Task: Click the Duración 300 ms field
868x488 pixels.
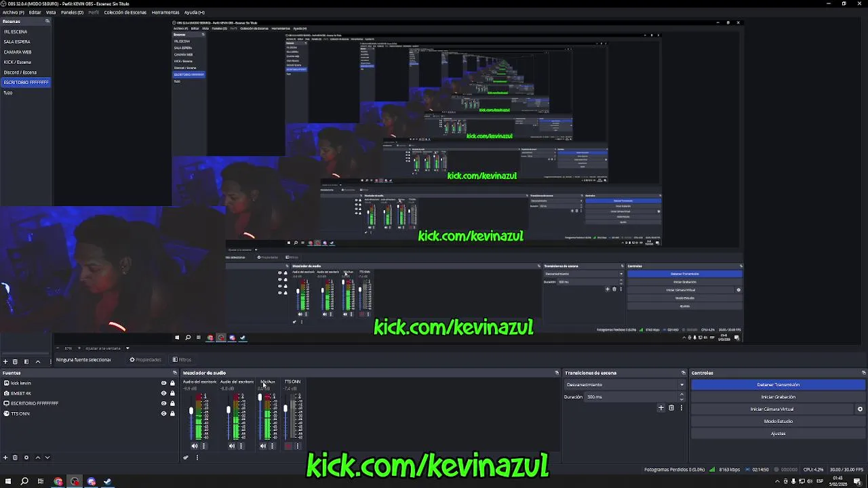Action: [631, 397]
